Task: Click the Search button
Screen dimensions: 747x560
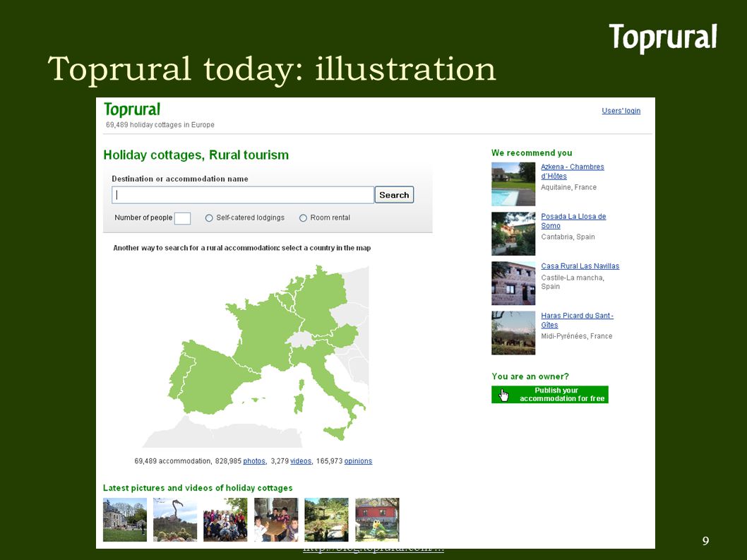Action: click(394, 195)
